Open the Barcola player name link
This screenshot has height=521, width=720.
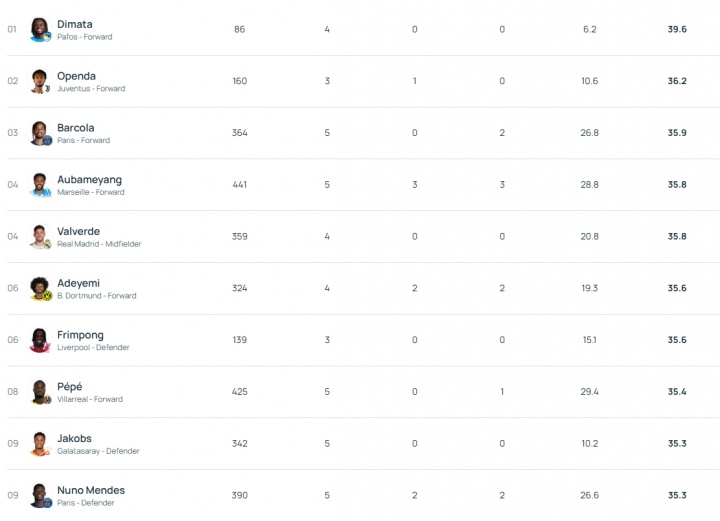[x=76, y=128]
